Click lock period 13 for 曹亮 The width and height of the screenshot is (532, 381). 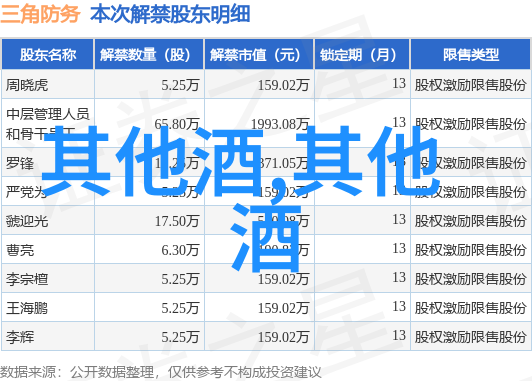[399, 249]
